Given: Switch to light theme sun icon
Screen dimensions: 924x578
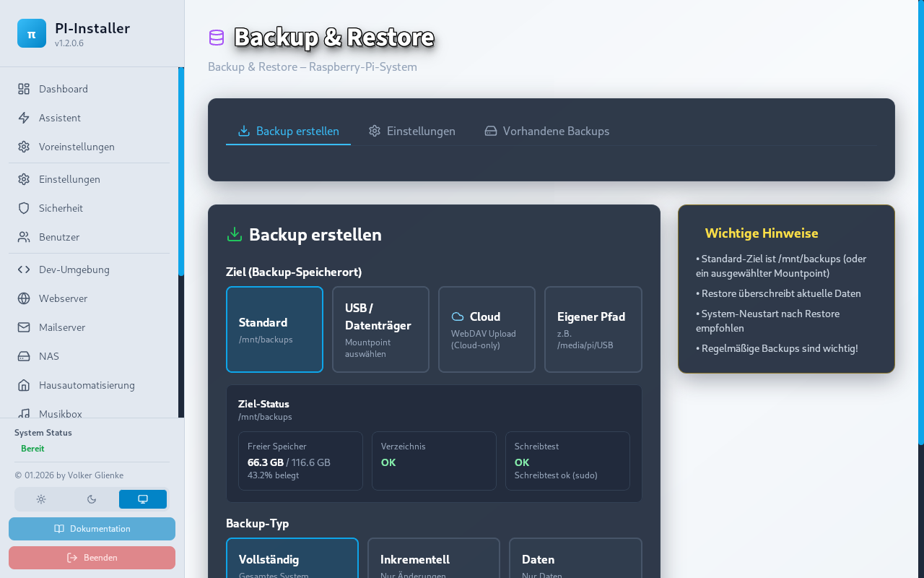Looking at the screenshot, I should pyautogui.click(x=41, y=499).
